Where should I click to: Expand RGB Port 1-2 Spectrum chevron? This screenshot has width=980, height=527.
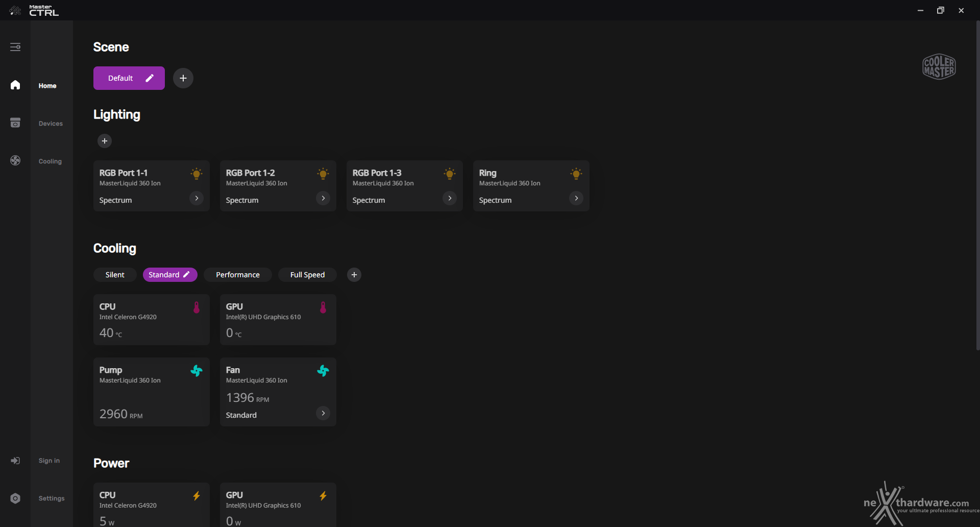tap(323, 198)
